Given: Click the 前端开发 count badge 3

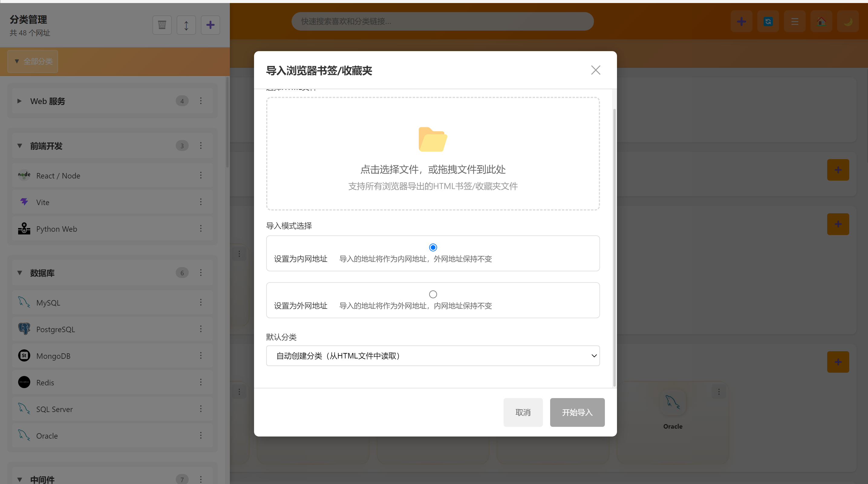Looking at the screenshot, I should (182, 146).
